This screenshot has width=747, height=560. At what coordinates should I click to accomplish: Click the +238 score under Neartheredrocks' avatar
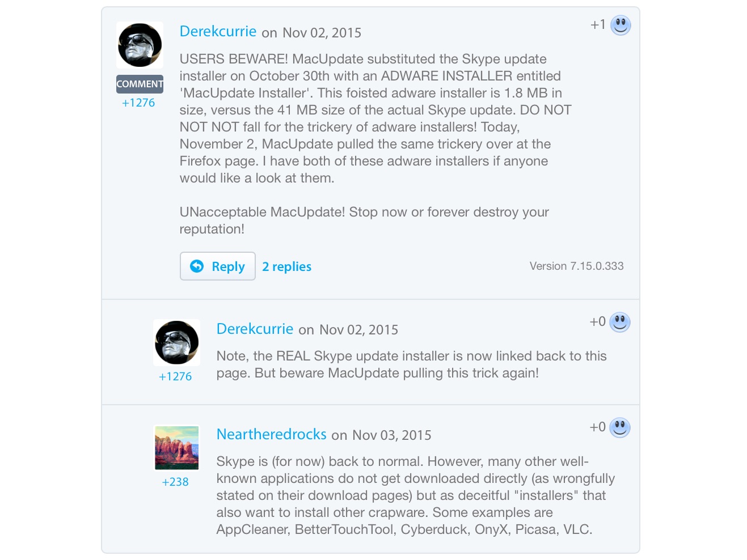point(175,482)
